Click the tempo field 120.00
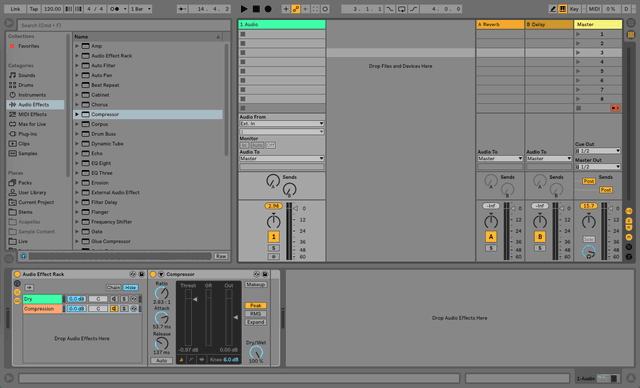 [52, 9]
